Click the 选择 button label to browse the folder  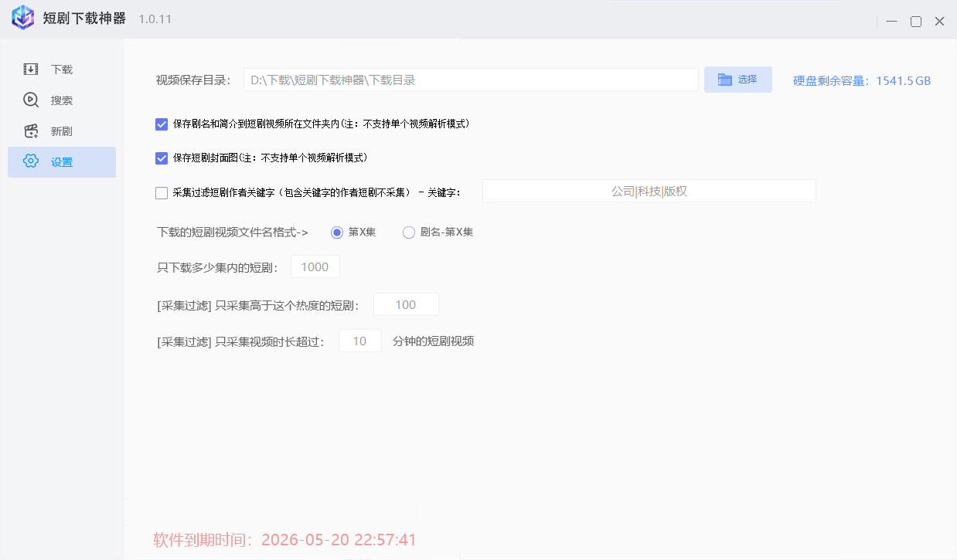tap(748, 80)
